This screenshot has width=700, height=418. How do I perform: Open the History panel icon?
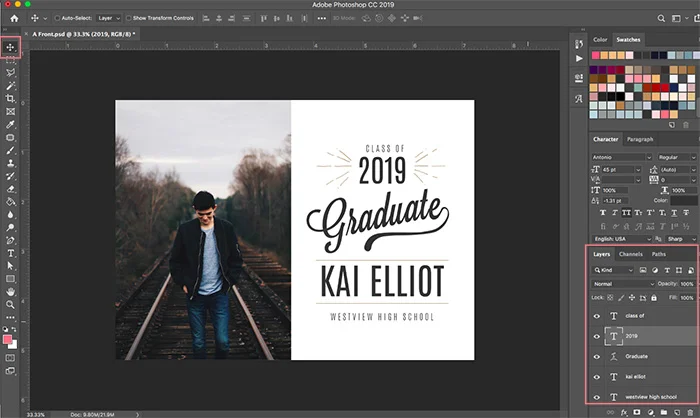pos(579,44)
